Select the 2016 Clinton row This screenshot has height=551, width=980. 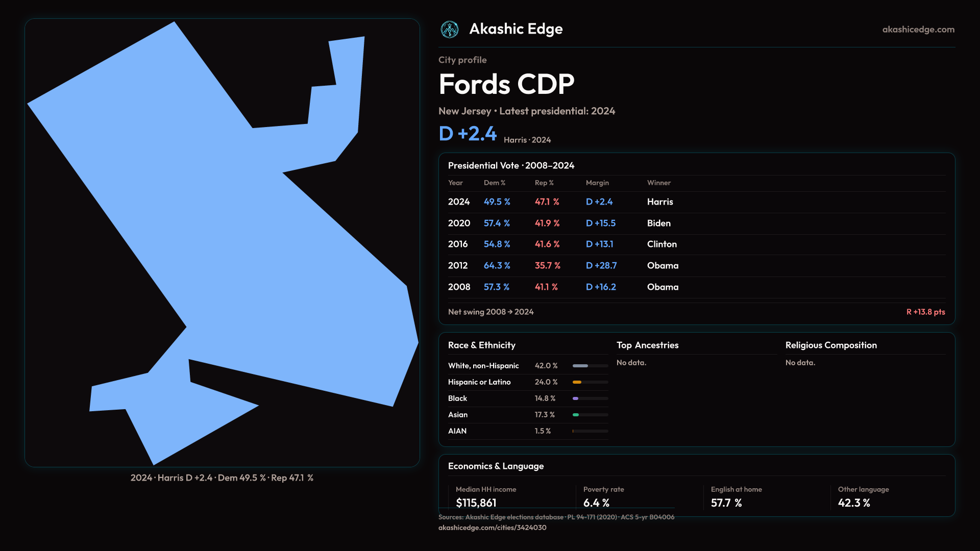pos(561,244)
